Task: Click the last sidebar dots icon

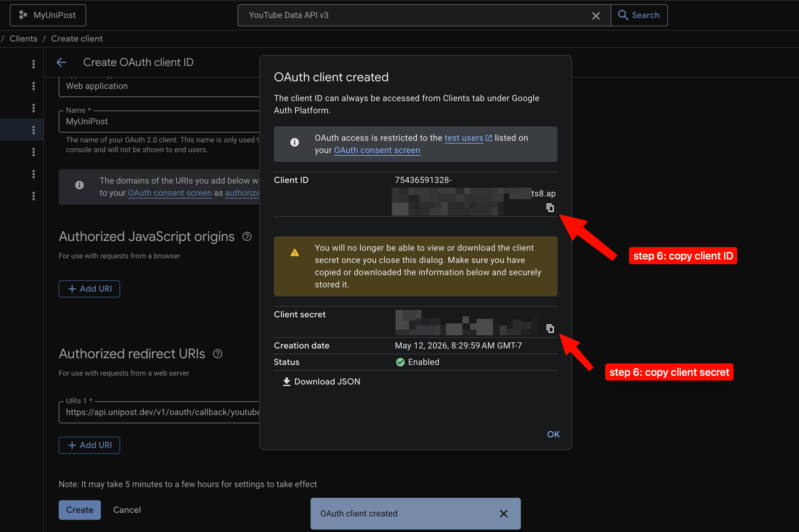Action: pos(33,196)
